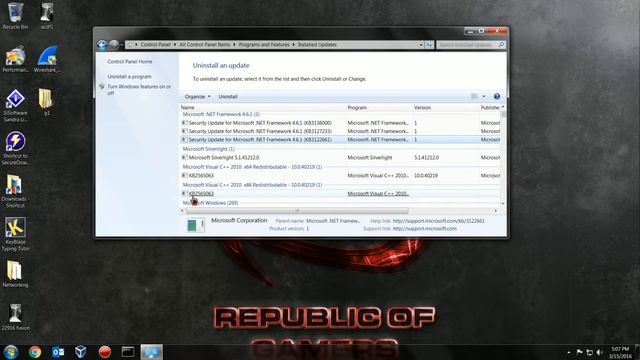Open the http://support.microsoft.com support link

coord(424,229)
